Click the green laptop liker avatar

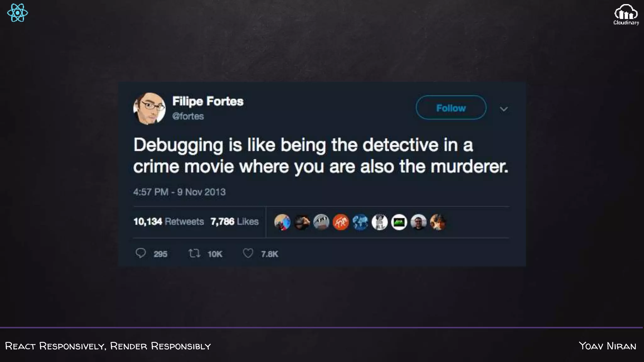pyautogui.click(x=399, y=222)
